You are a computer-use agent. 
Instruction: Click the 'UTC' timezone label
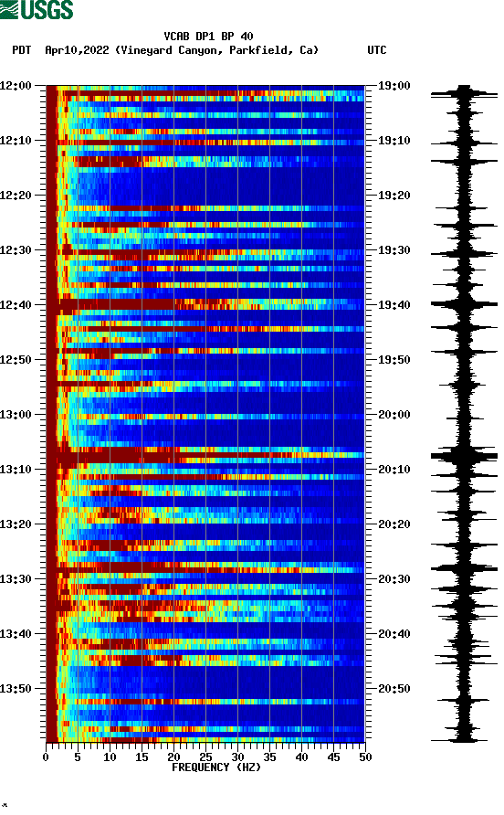coord(377,50)
